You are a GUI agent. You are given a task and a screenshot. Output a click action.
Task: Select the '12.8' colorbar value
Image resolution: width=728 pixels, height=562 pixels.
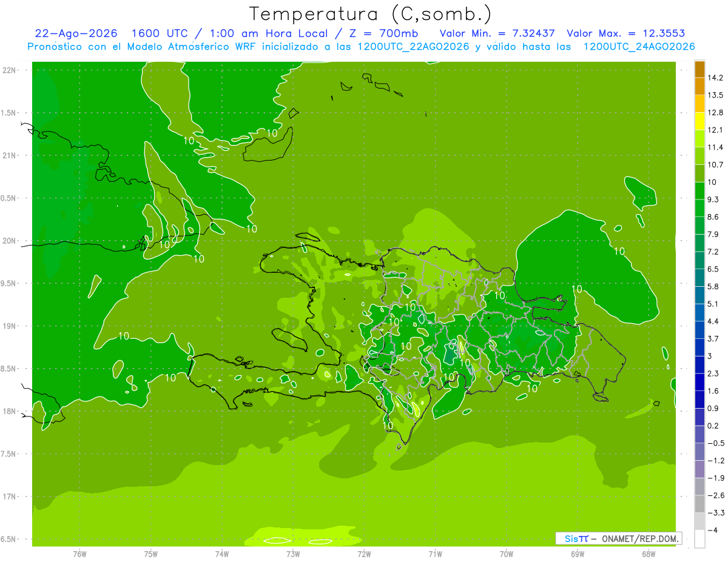click(715, 113)
